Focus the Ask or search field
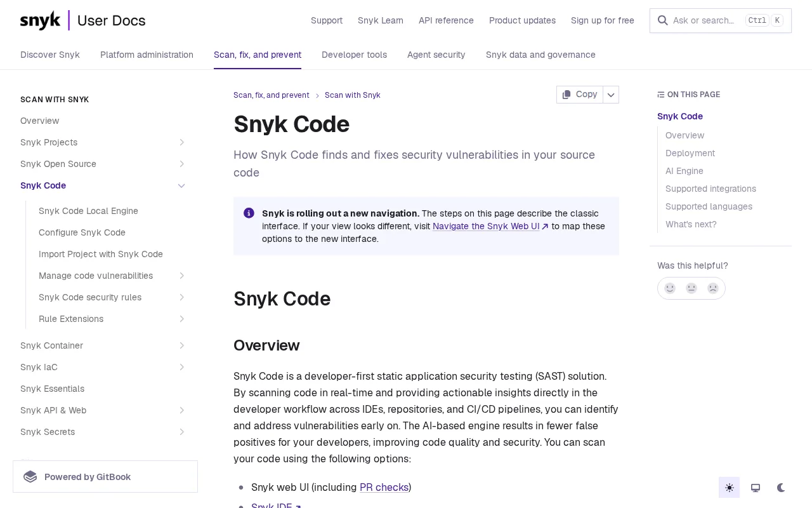Viewport: 812px width, 508px height. (x=721, y=20)
